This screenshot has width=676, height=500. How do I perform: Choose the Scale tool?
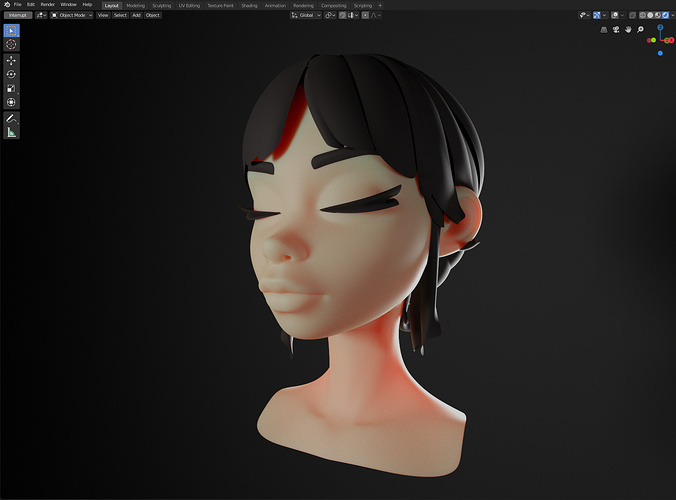point(11,88)
